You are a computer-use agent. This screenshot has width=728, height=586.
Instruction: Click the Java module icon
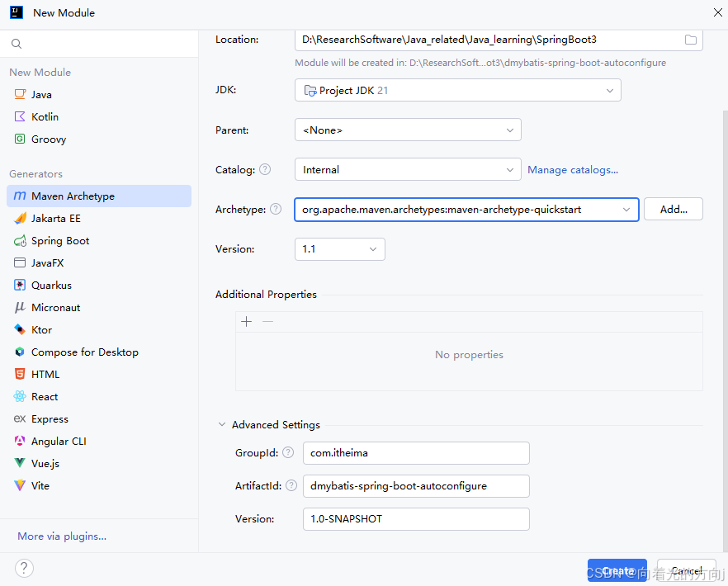(x=20, y=94)
